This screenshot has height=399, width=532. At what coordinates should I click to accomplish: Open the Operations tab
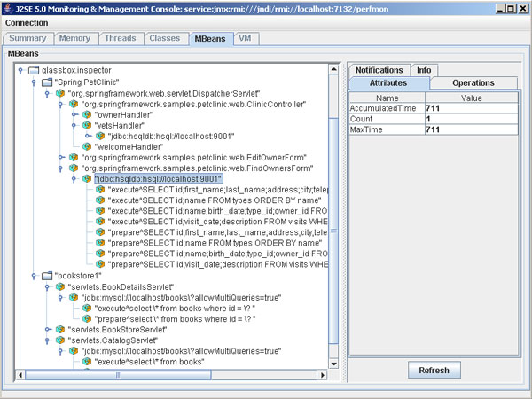pyautogui.click(x=473, y=82)
